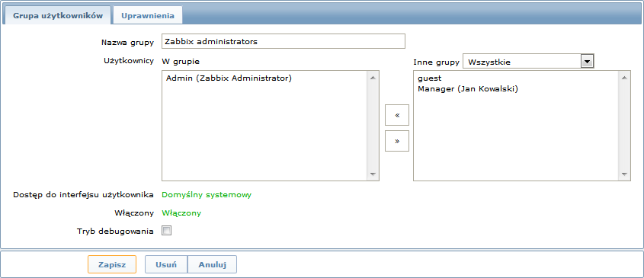The width and height of the screenshot is (644, 278).
Task: Click other groups list scrollbar down arrow
Action: tap(624, 174)
